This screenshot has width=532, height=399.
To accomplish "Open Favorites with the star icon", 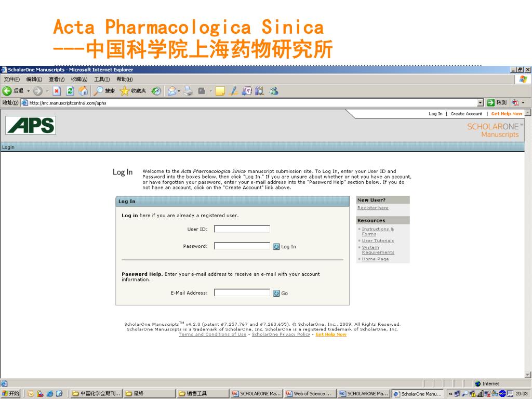I will (x=125, y=91).
